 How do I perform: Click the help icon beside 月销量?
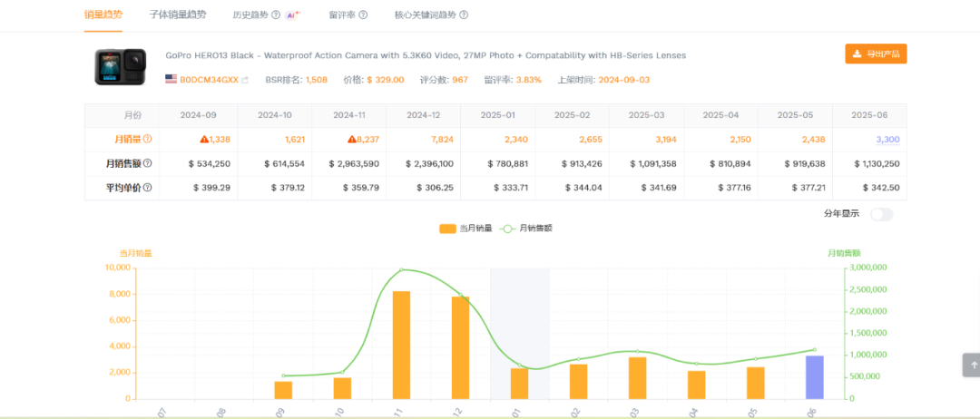coord(148,140)
